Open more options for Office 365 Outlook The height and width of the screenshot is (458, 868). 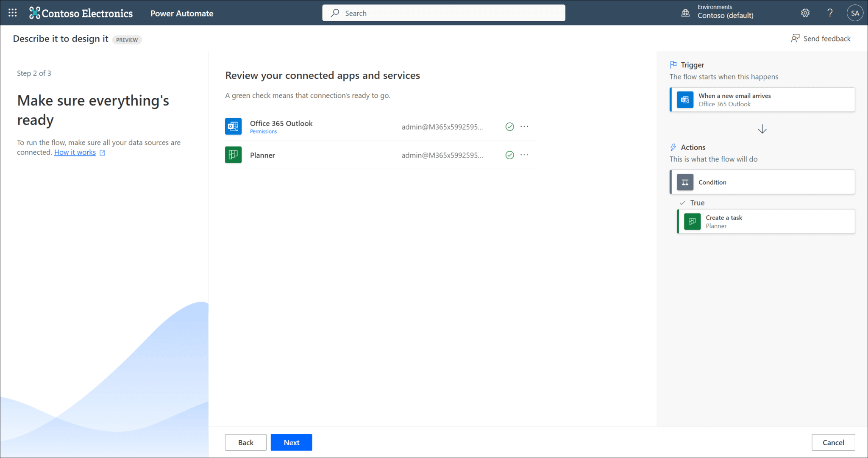[524, 126]
